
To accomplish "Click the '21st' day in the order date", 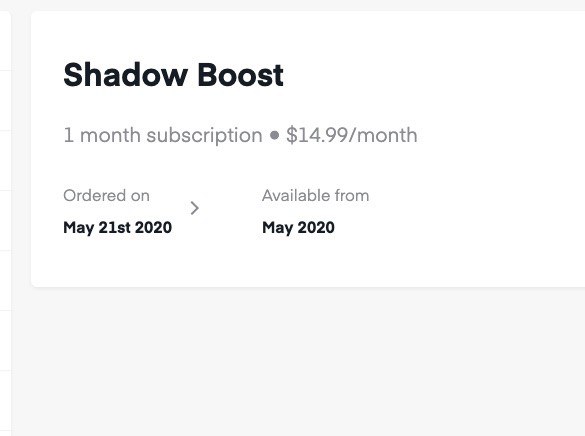I will click(115, 228).
